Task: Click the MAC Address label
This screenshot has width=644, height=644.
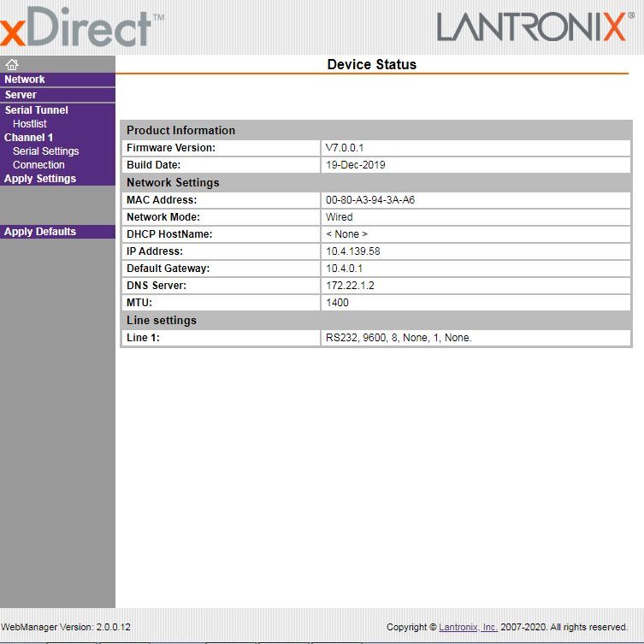Action: coord(162,200)
